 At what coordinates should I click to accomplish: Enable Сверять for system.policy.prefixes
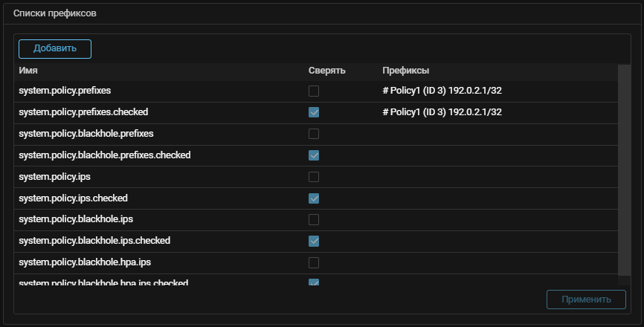click(314, 91)
